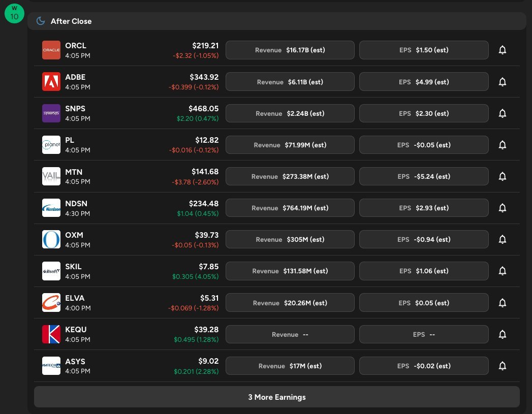This screenshot has height=414, width=532.
Task: Enable alert bell for ADBE row
Action: click(503, 82)
